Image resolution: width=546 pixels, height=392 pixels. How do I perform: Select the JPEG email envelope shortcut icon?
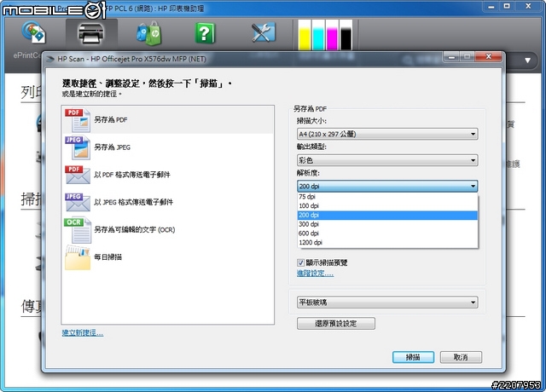click(78, 202)
